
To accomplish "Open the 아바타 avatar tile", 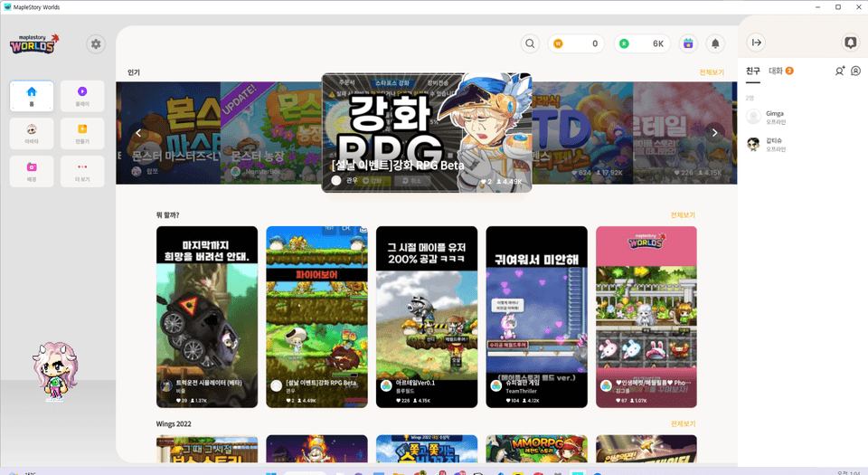I will (32, 133).
